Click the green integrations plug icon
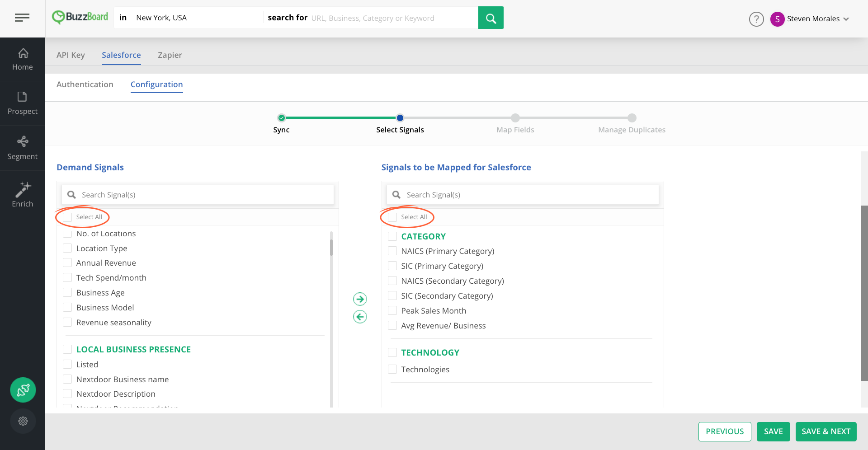868x450 pixels. 23,390
